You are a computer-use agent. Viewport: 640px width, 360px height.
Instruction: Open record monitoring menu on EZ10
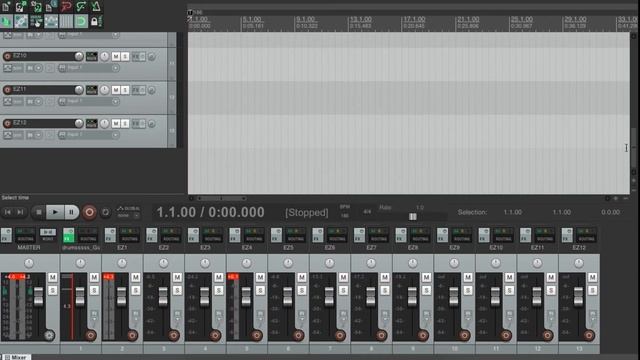pyautogui.click(x=38, y=68)
